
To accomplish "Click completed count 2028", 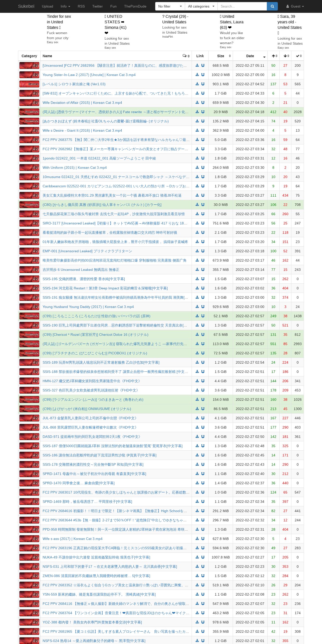I will [298, 112].
